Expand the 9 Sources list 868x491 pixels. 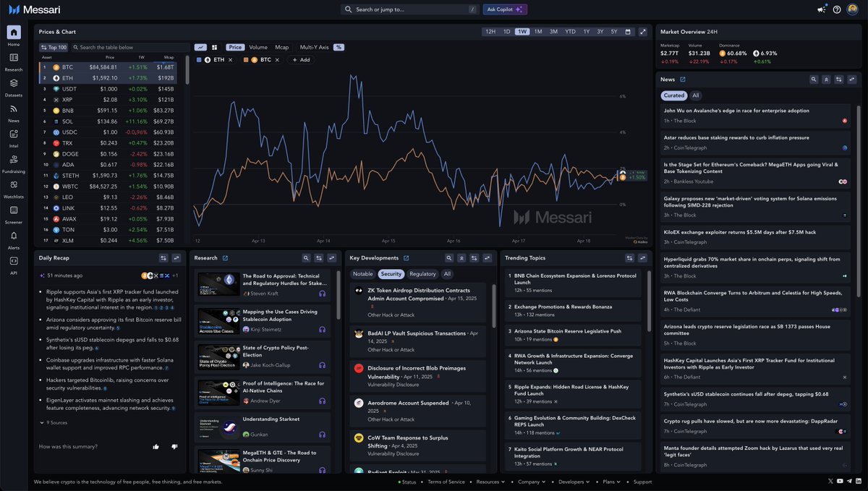pyautogui.click(x=54, y=422)
